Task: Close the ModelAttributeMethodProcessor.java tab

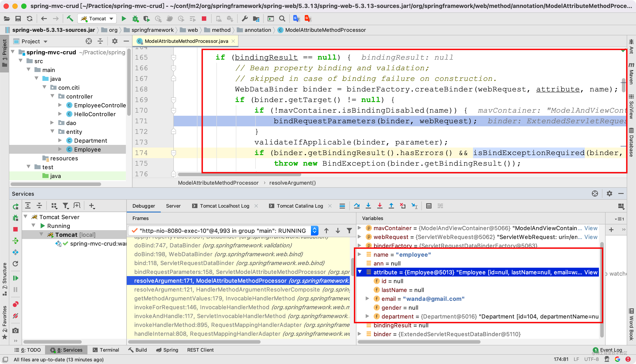Action: coord(233,41)
